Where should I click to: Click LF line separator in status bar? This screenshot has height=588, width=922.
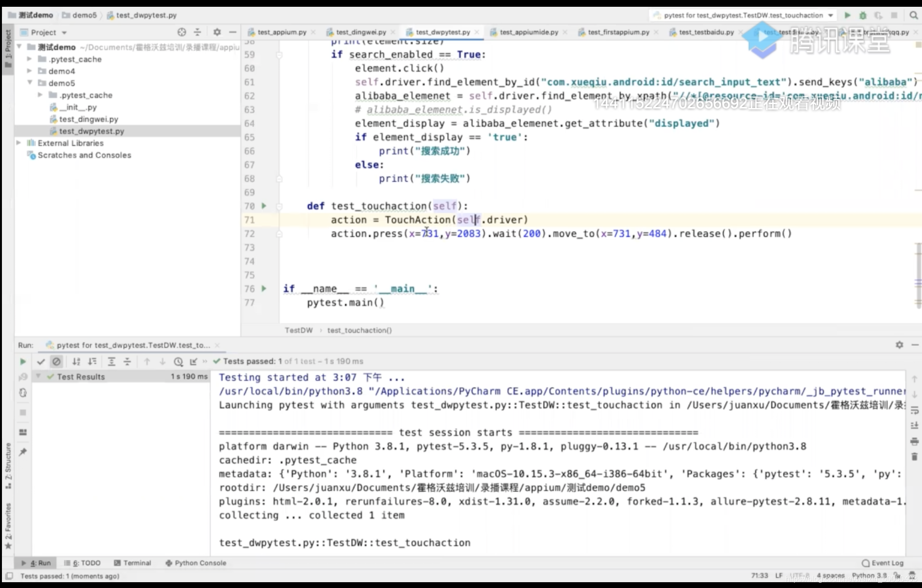pyautogui.click(x=779, y=576)
